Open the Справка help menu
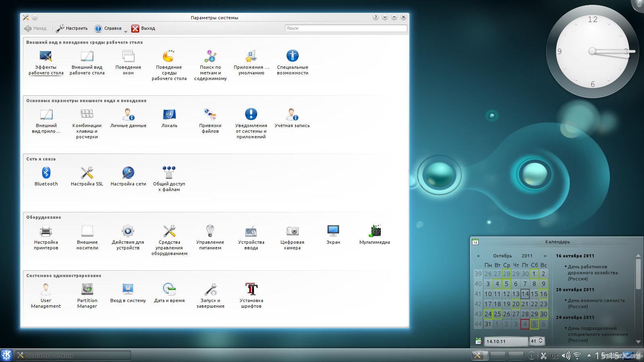The height and width of the screenshot is (362, 644). tap(108, 28)
